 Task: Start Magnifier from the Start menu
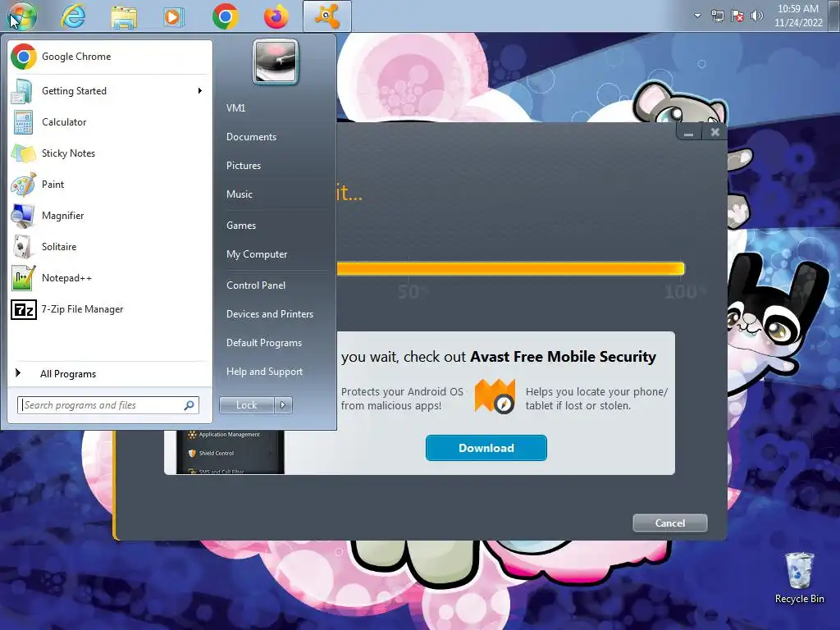(x=109, y=216)
